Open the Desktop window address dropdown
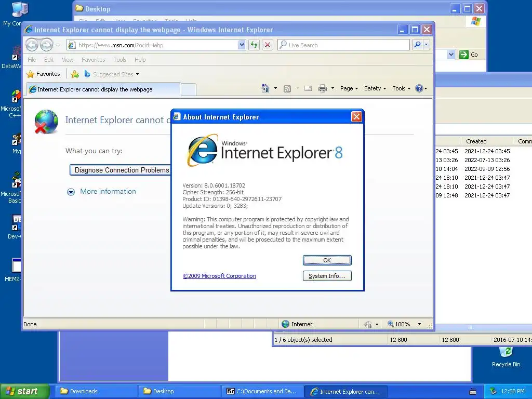 pyautogui.click(x=451, y=54)
